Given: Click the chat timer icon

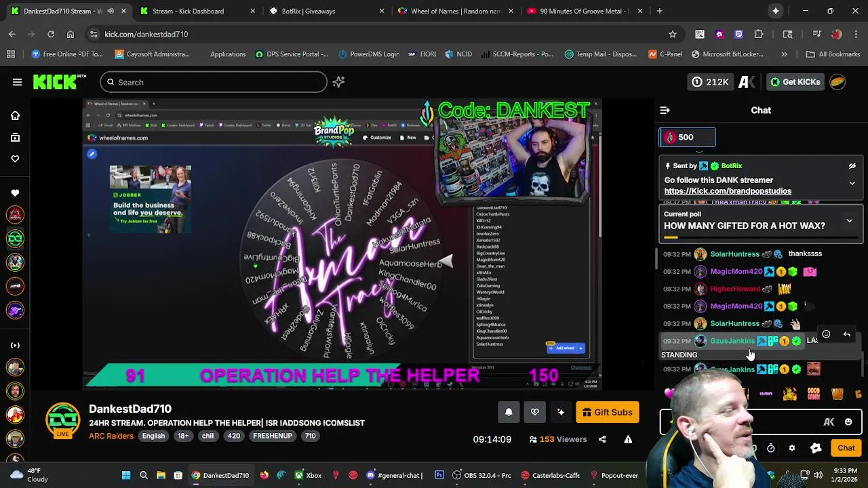Looking at the screenshot, I should [x=771, y=448].
